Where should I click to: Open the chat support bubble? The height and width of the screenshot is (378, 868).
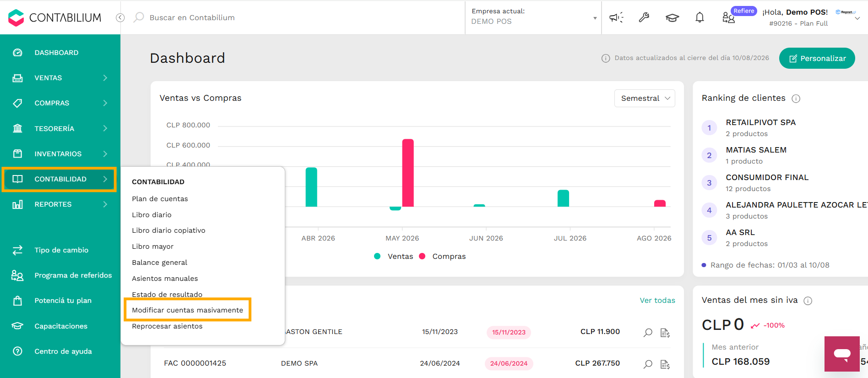click(842, 354)
